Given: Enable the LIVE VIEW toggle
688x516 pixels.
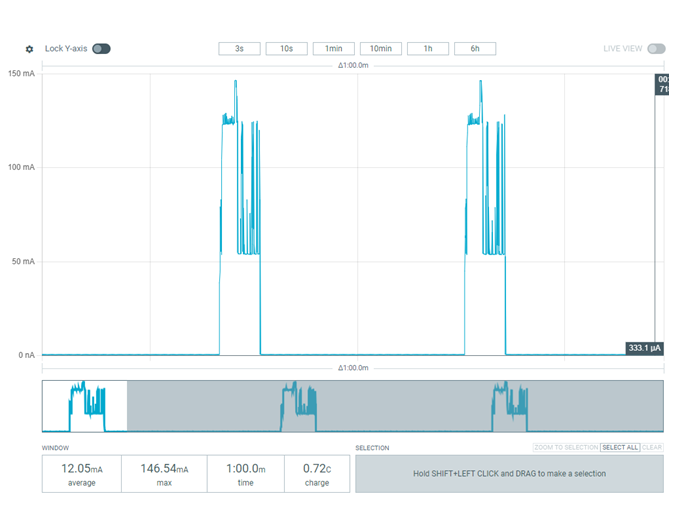Looking at the screenshot, I should [656, 49].
